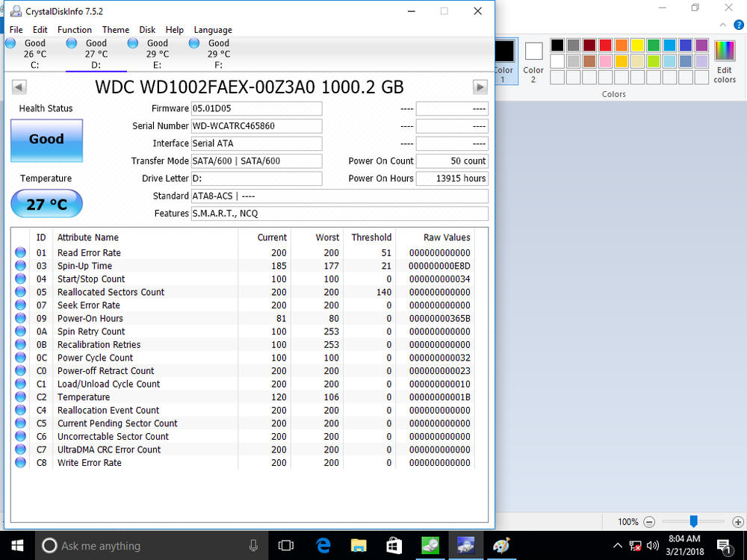
Task: Select Color 2 in Paint
Action: click(x=533, y=61)
